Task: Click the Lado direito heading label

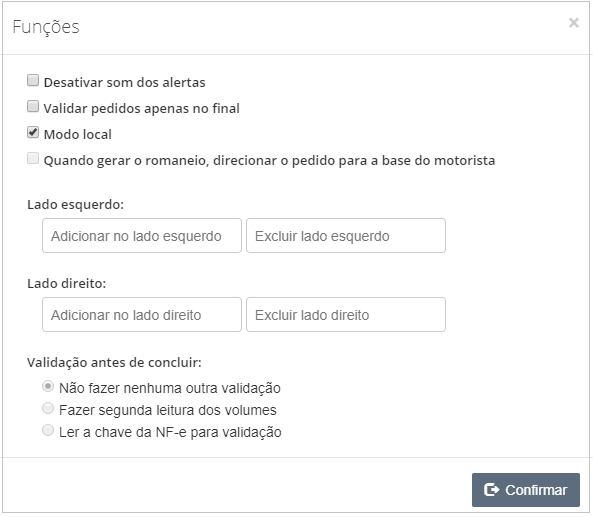Action: (67, 284)
